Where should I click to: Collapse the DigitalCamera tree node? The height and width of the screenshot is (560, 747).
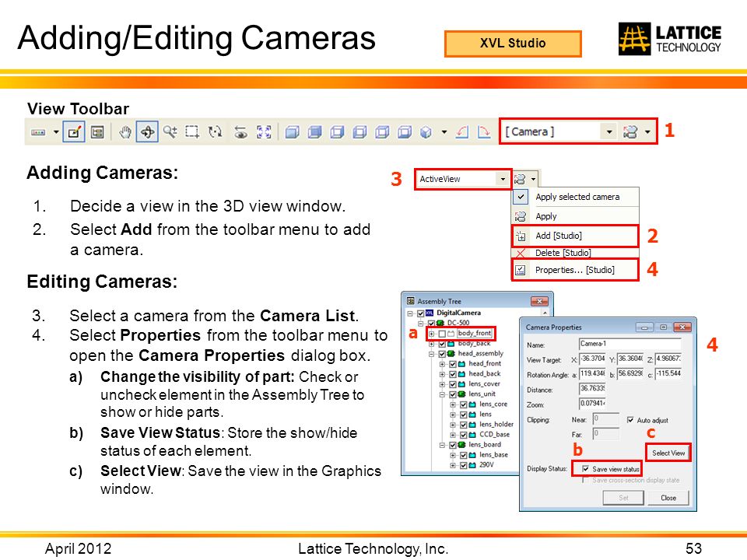pos(410,313)
